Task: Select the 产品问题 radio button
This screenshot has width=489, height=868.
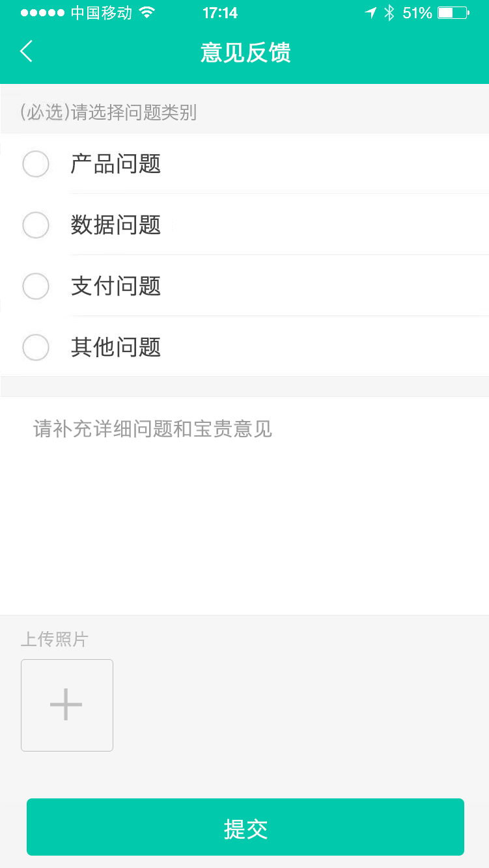Action: (x=36, y=163)
